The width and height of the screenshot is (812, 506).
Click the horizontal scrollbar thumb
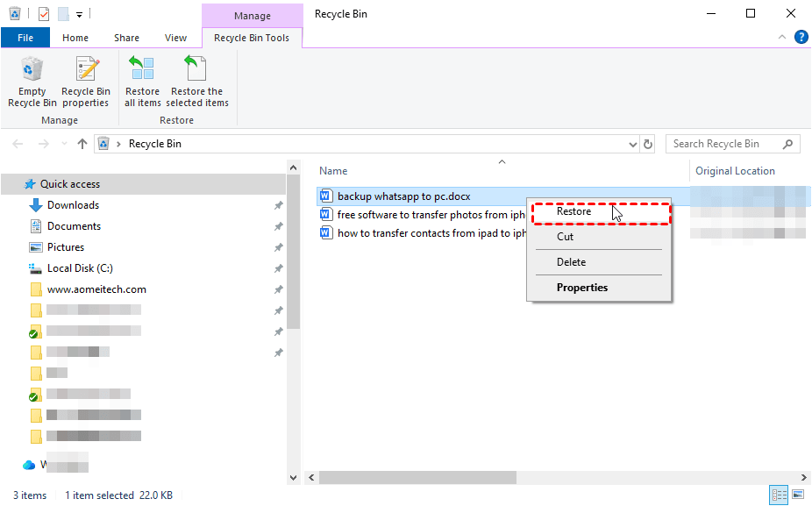pyautogui.click(x=417, y=478)
